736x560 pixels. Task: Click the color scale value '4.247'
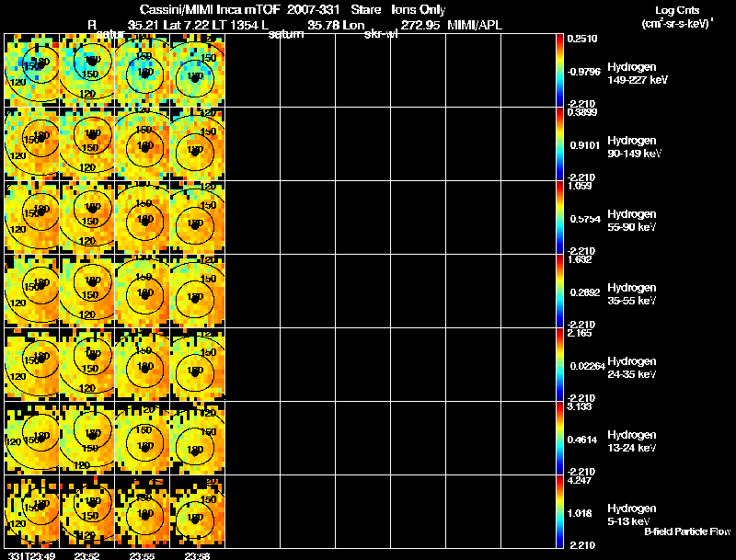(580, 480)
